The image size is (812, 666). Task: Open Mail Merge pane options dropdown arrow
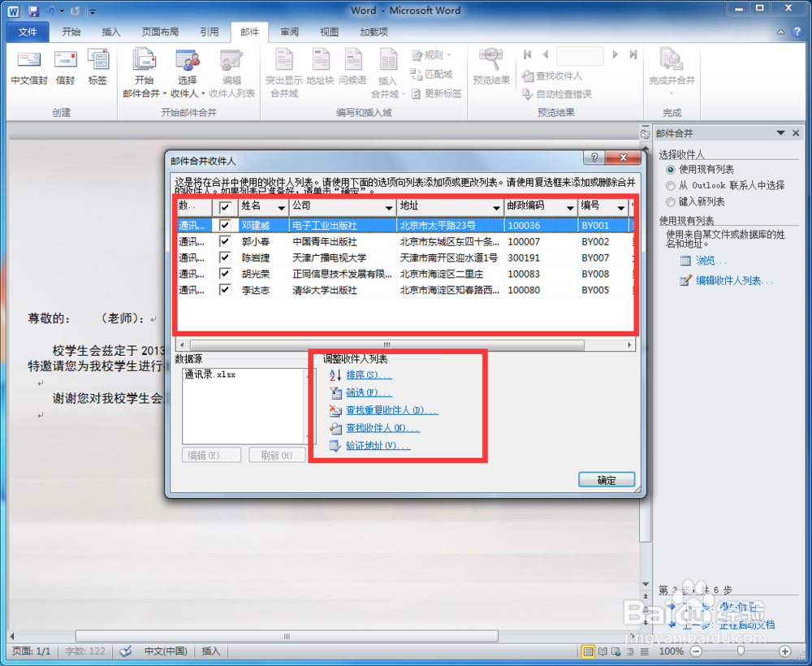(x=780, y=133)
